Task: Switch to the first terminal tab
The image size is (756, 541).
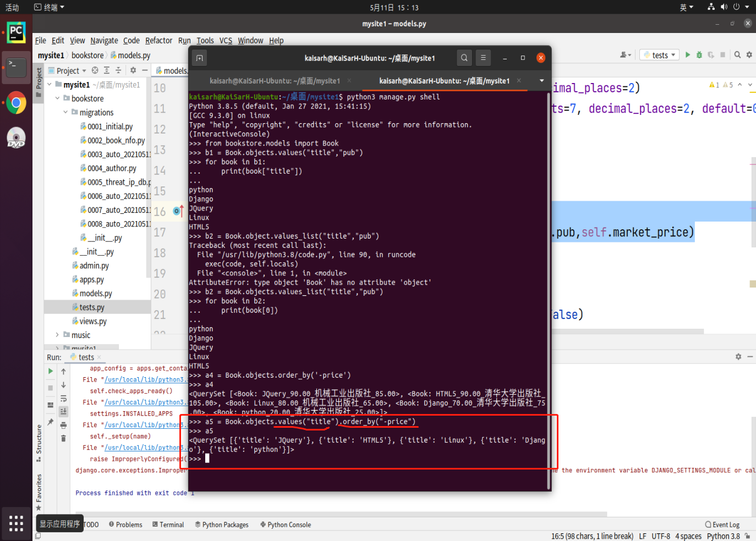Action: click(275, 81)
